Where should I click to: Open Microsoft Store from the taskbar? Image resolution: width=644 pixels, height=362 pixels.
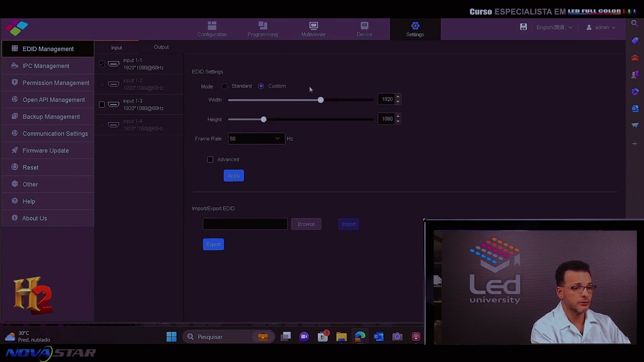pos(323,337)
